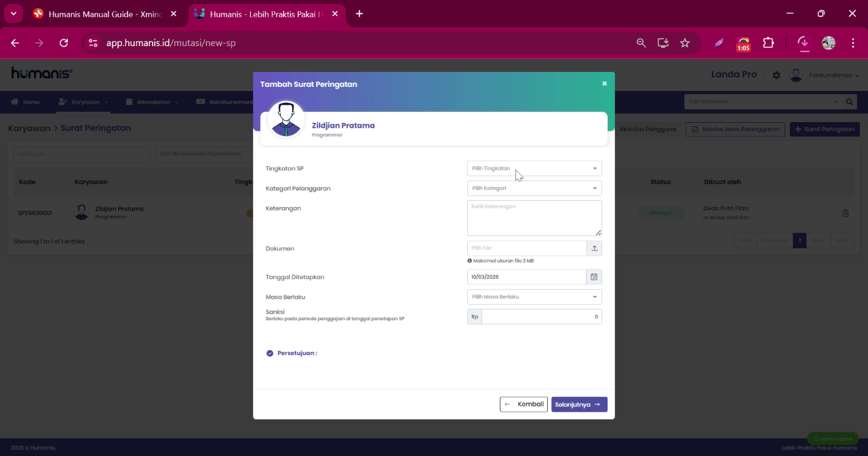868x456 pixels.
Task: Click the Sanksi amount field
Action: tap(541, 316)
